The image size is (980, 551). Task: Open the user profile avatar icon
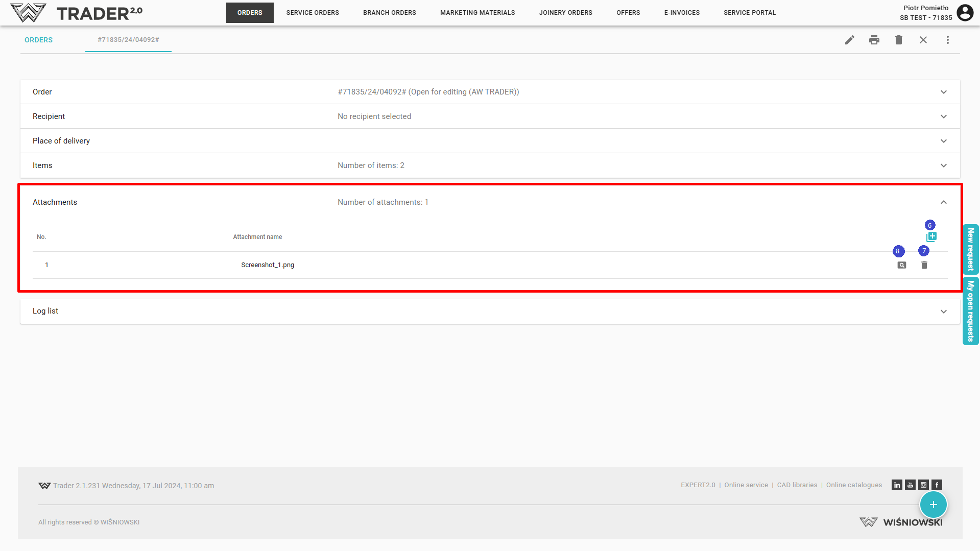point(965,13)
